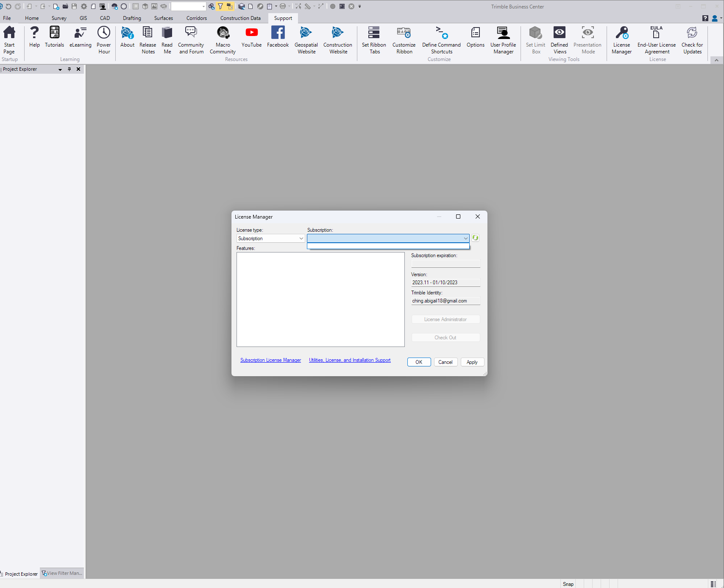This screenshot has height=588, width=724.
Task: Open the Subscription combo box
Action: click(x=465, y=239)
